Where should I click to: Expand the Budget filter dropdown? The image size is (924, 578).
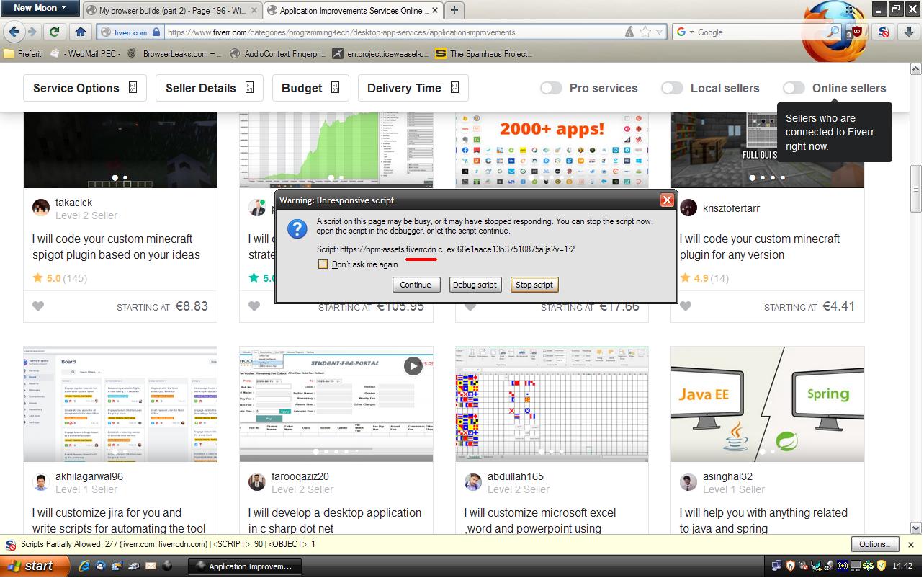(310, 88)
